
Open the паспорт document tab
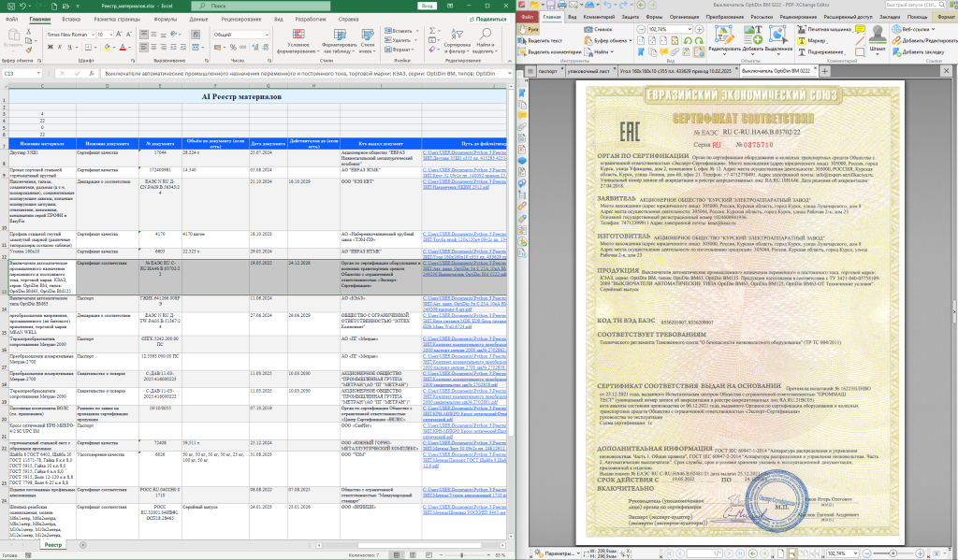548,71
